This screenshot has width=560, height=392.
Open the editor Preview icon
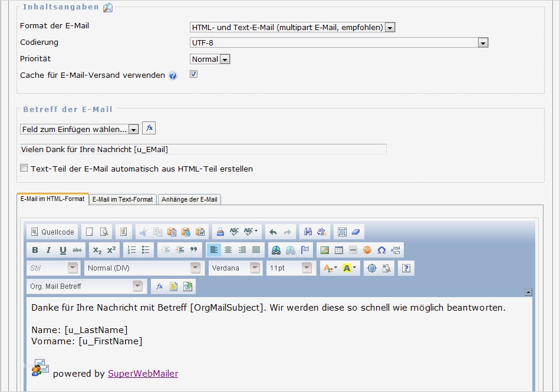(x=104, y=232)
